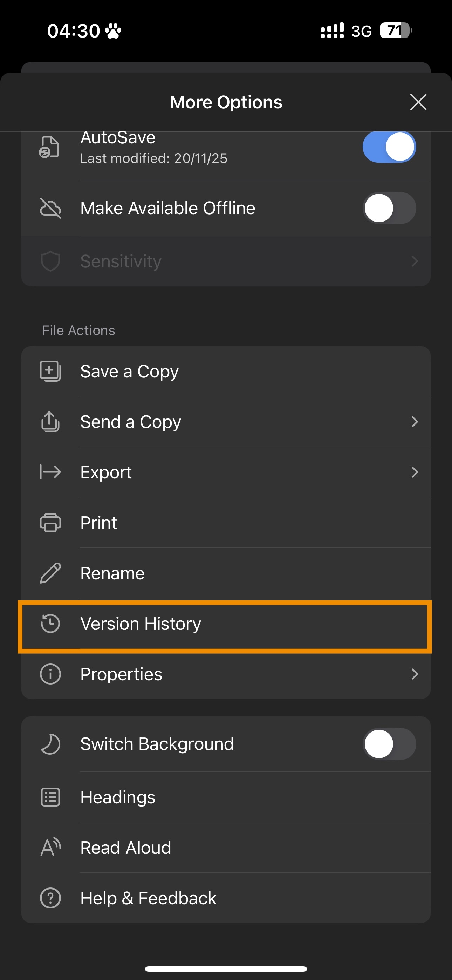Enable Make Available Offline toggle
The image size is (452, 980).
click(389, 208)
